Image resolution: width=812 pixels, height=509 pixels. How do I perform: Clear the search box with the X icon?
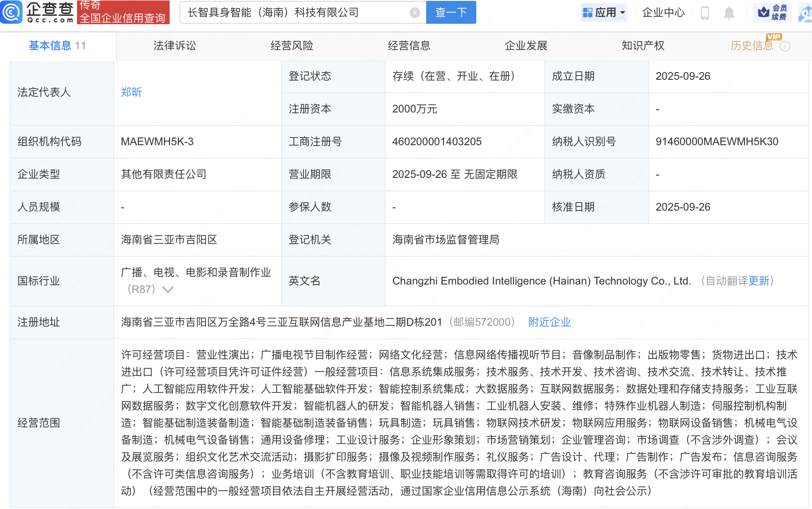coord(415,13)
